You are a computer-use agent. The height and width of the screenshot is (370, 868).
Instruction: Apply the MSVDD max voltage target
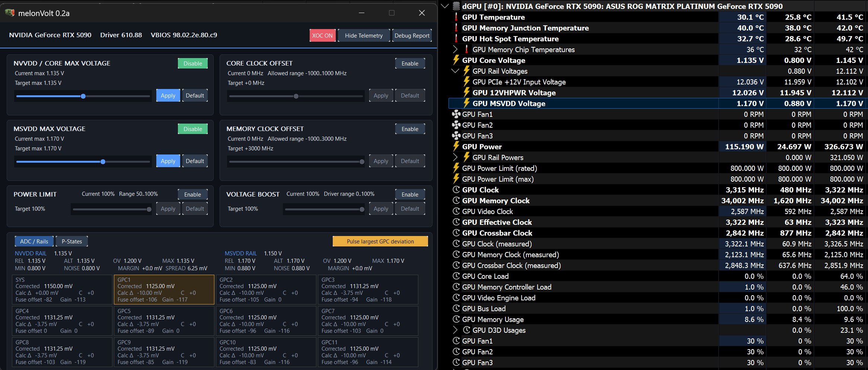coord(168,161)
